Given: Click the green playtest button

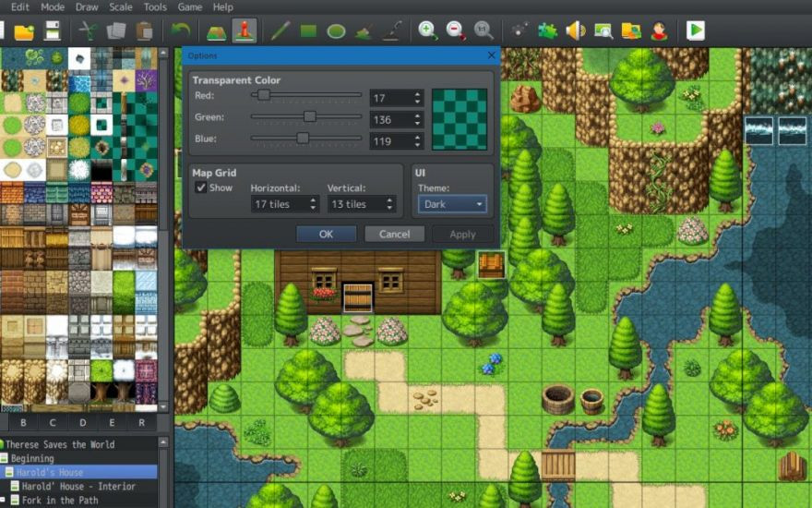Looking at the screenshot, I should click(696, 30).
